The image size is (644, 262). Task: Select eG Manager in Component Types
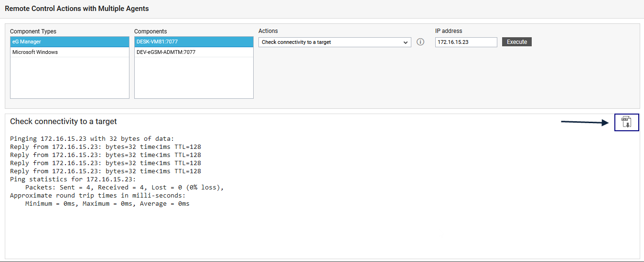tap(69, 42)
